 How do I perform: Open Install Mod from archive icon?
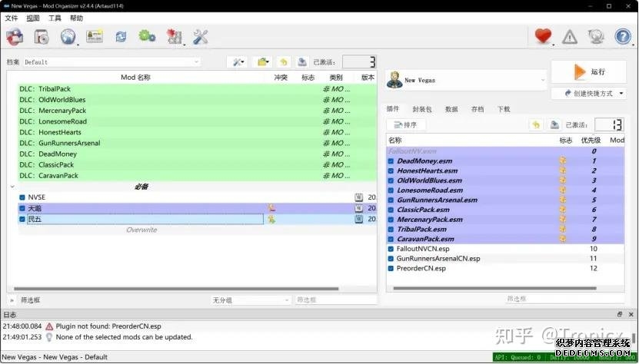[x=42, y=36]
